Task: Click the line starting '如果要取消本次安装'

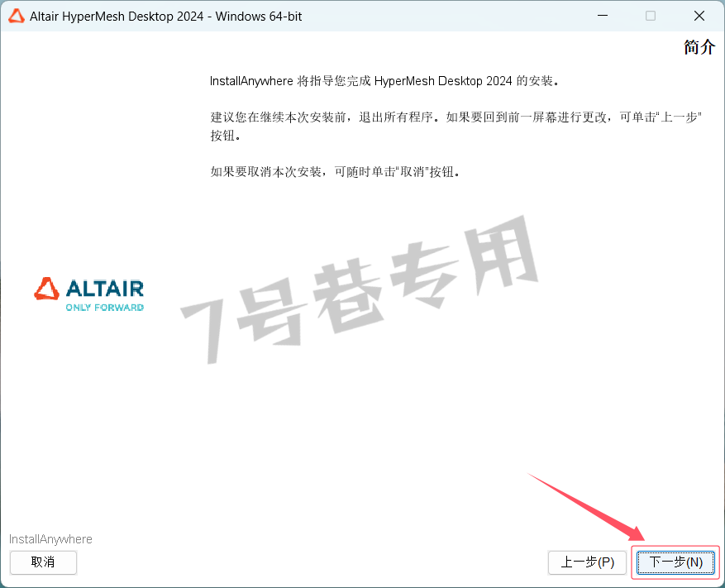Action: coord(336,172)
